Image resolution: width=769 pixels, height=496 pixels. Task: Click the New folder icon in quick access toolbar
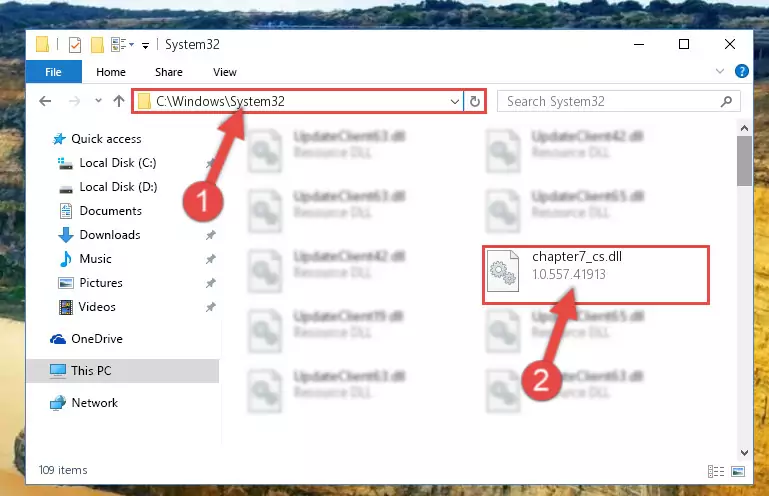97,45
